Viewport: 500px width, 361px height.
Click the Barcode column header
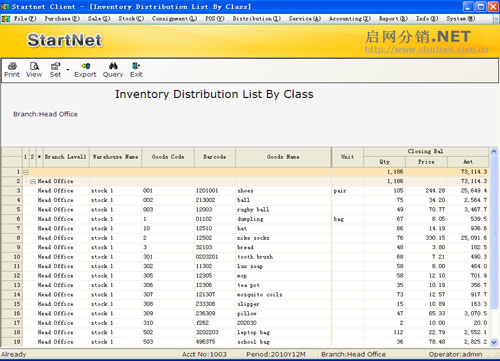tap(215, 157)
